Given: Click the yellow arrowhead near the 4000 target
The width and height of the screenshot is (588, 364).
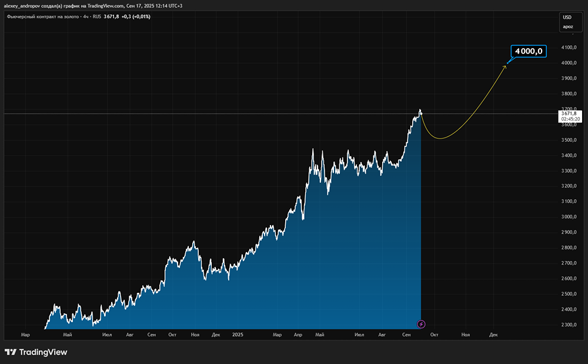Looking at the screenshot, I should [505, 66].
